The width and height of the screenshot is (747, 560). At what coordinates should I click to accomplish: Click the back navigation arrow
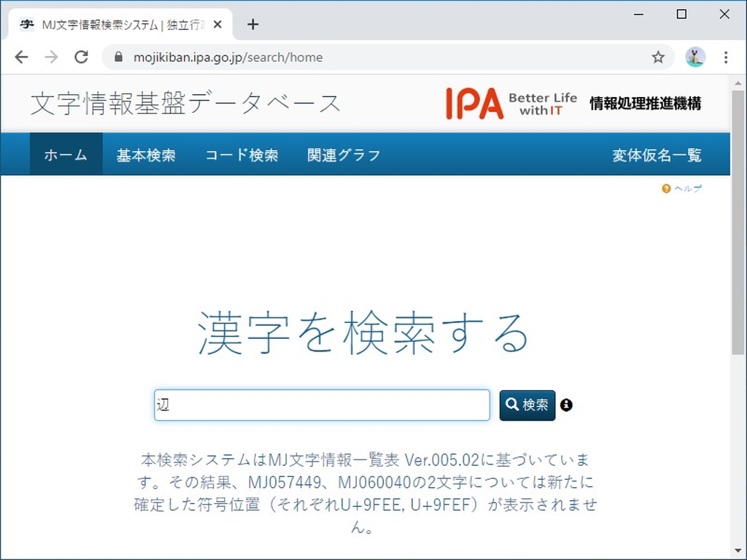(22, 56)
